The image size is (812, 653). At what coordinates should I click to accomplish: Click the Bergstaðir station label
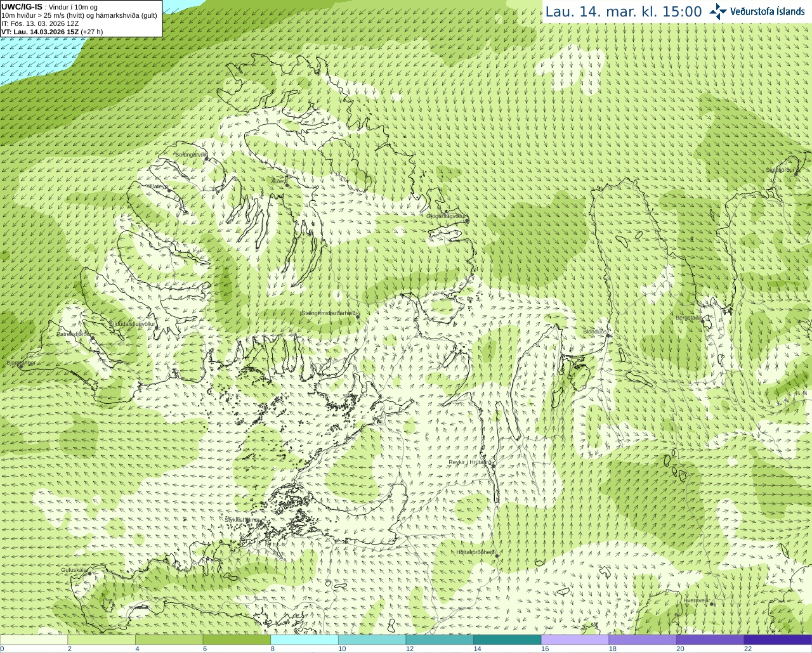pos(689,318)
